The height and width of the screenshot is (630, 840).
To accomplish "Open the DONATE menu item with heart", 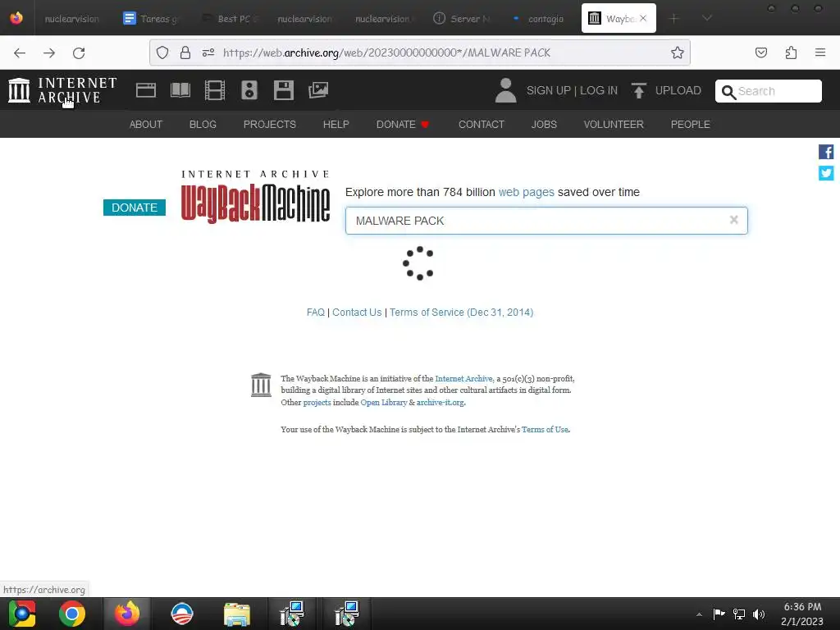I will 403,125.
